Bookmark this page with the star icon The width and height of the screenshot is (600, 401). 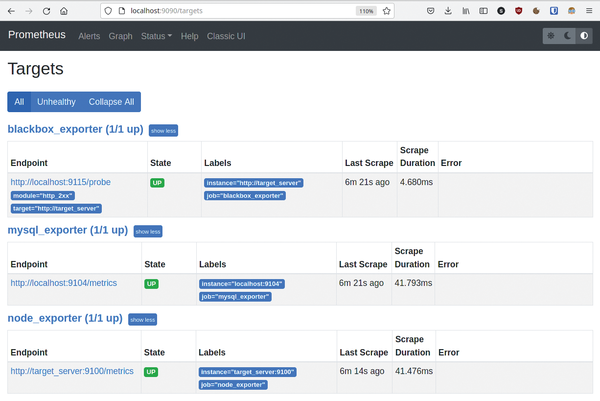coord(386,11)
